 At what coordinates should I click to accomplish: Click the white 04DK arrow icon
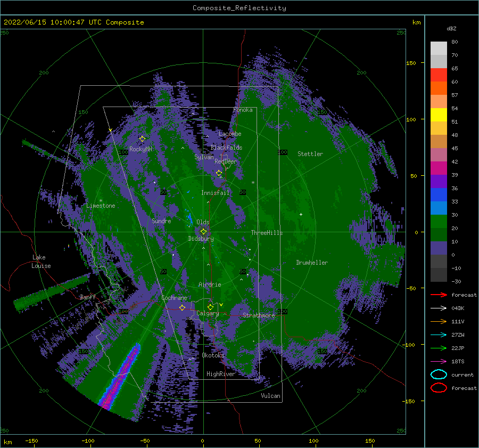click(439, 308)
